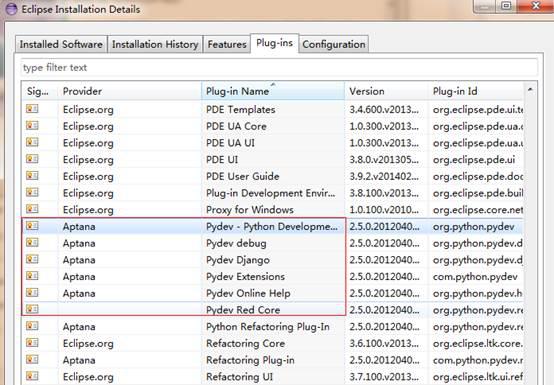Screen dimensions: 554x385
Task: Click version 3.6.100.v2013... cell
Action: click(384, 343)
